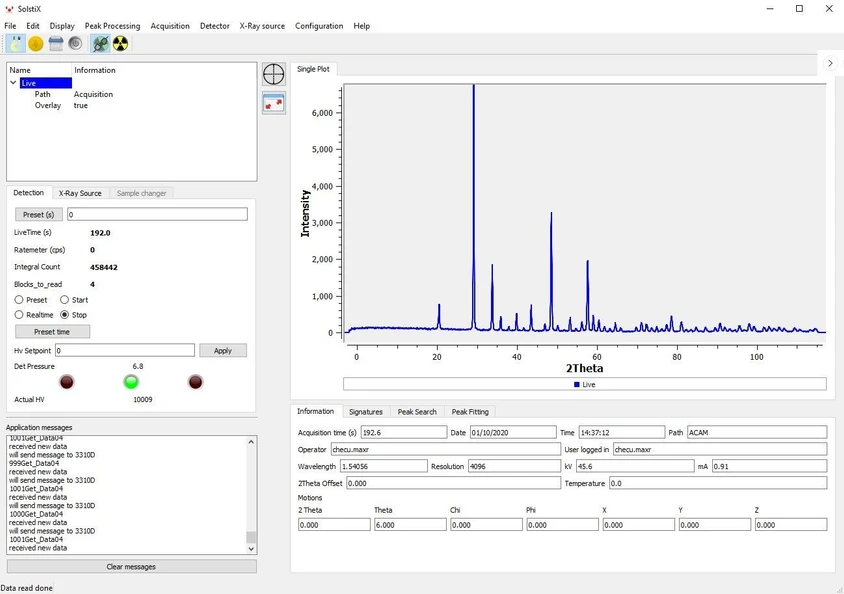Click the green Det Pressure status light
The height and width of the screenshot is (594, 844).
point(130,381)
